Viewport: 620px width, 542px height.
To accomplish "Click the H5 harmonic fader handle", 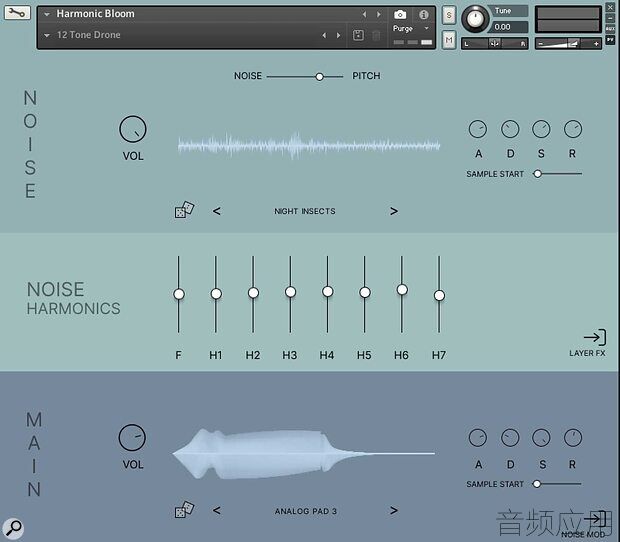I will point(365,293).
